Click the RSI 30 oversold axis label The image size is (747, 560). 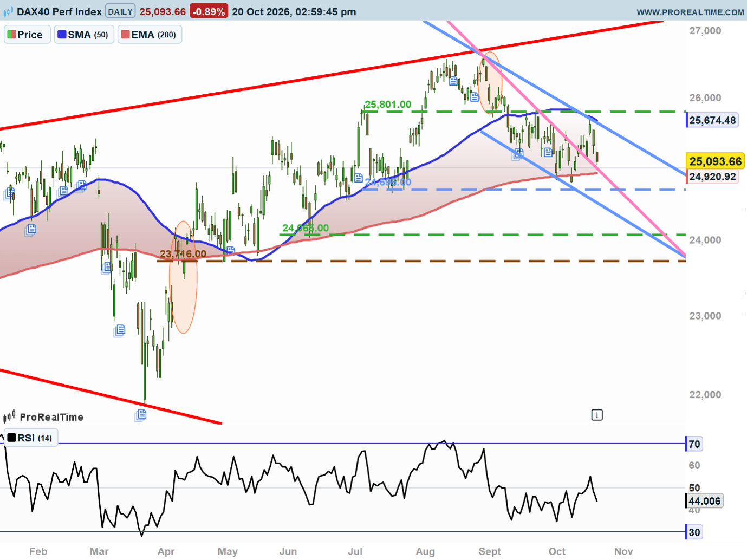pos(694,532)
